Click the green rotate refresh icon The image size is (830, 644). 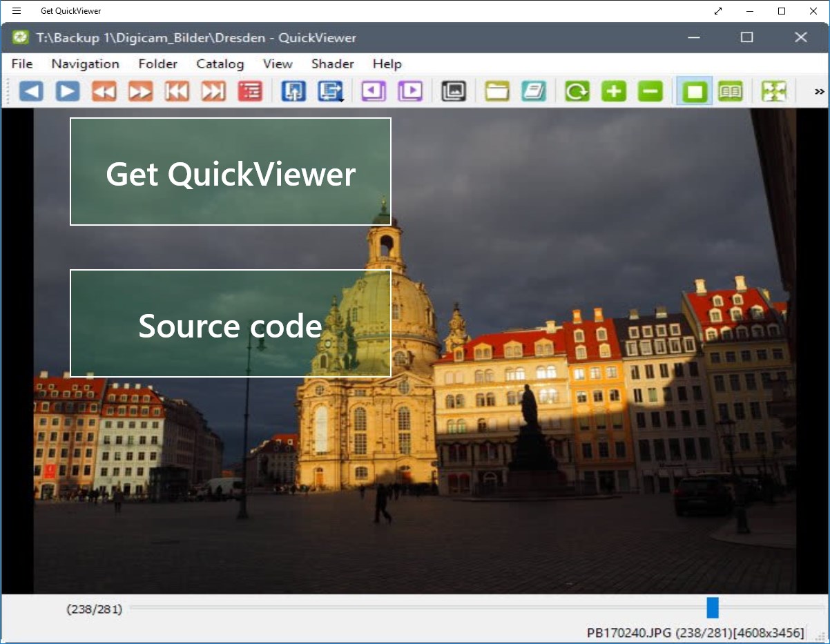coord(577,91)
